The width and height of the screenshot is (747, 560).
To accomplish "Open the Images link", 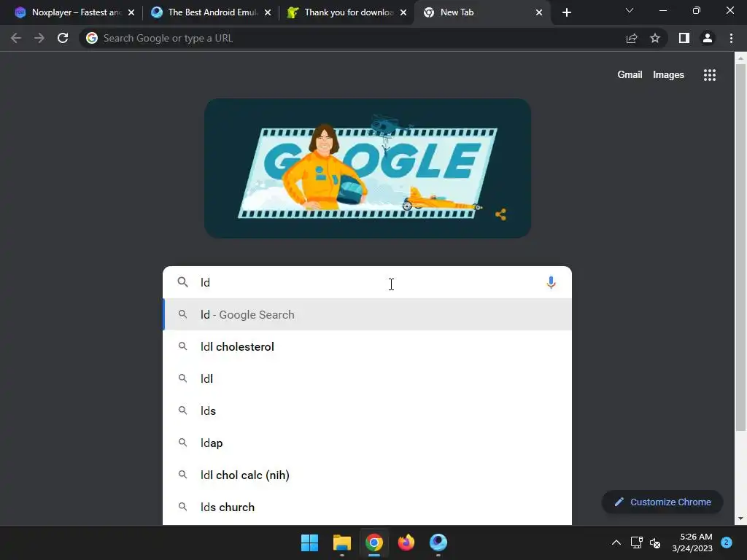I will [668, 75].
